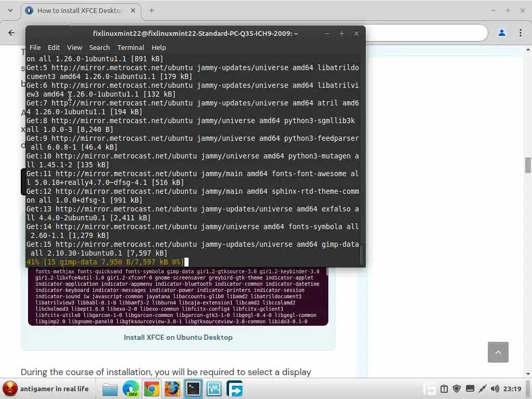
Task: Open the browser profile icon
Action: click(x=501, y=33)
